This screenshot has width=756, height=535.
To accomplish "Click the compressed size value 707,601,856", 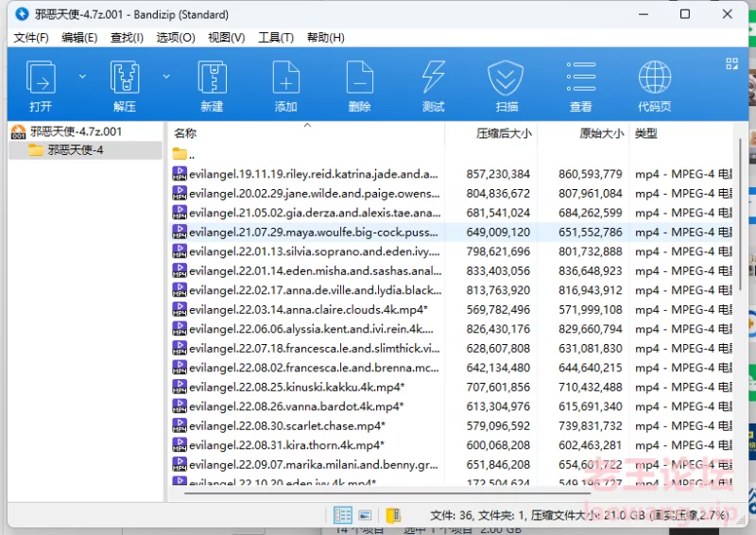I will coord(498,387).
